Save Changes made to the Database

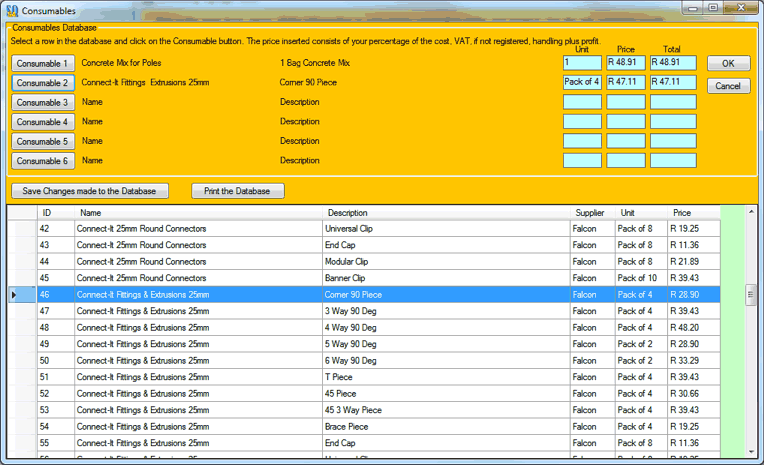tap(90, 191)
